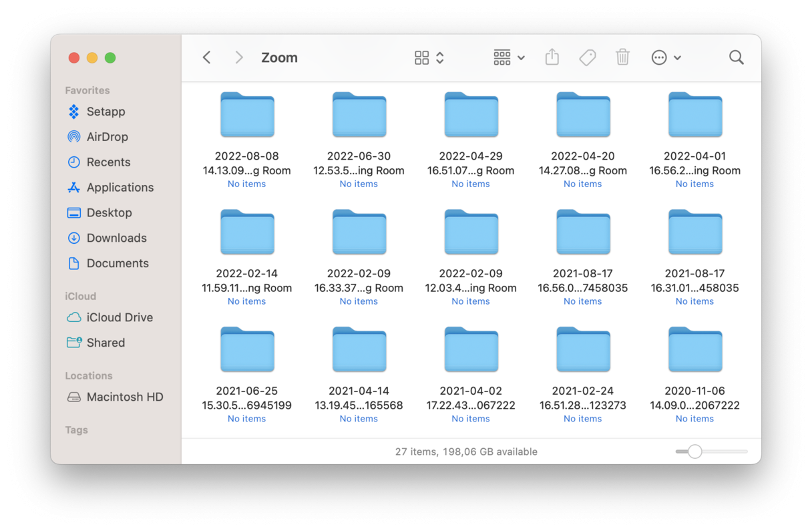This screenshot has height=531, width=812.
Task: Click the Shared folder icon
Action: click(x=74, y=343)
